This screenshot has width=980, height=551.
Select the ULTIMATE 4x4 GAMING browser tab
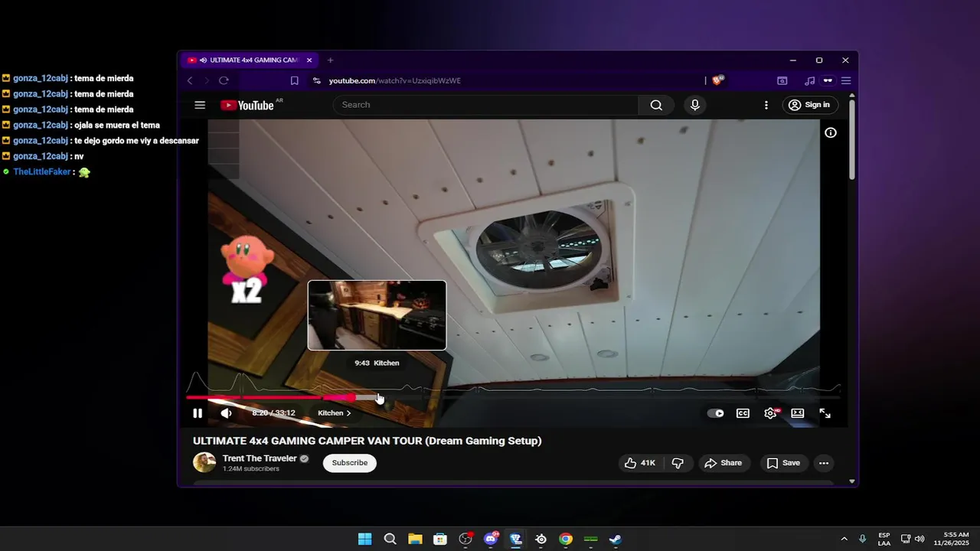[x=249, y=60]
